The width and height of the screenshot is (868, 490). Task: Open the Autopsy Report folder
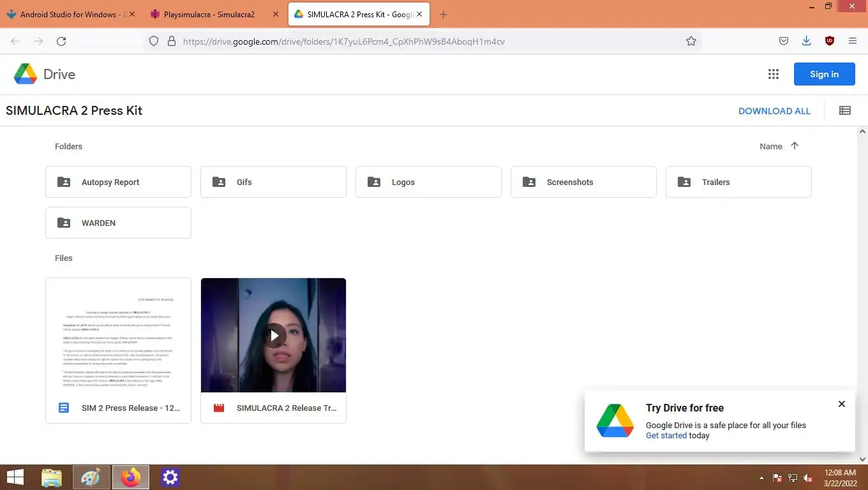click(118, 182)
